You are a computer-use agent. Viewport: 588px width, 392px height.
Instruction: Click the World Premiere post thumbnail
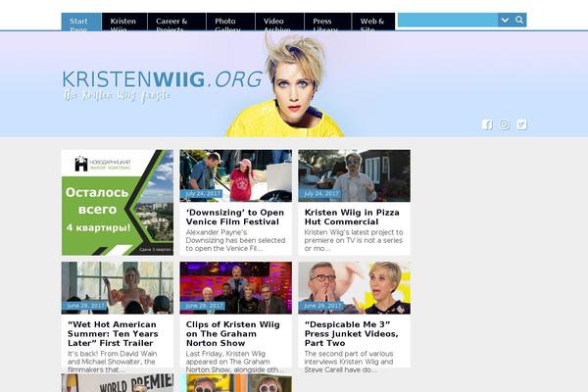tap(118, 382)
